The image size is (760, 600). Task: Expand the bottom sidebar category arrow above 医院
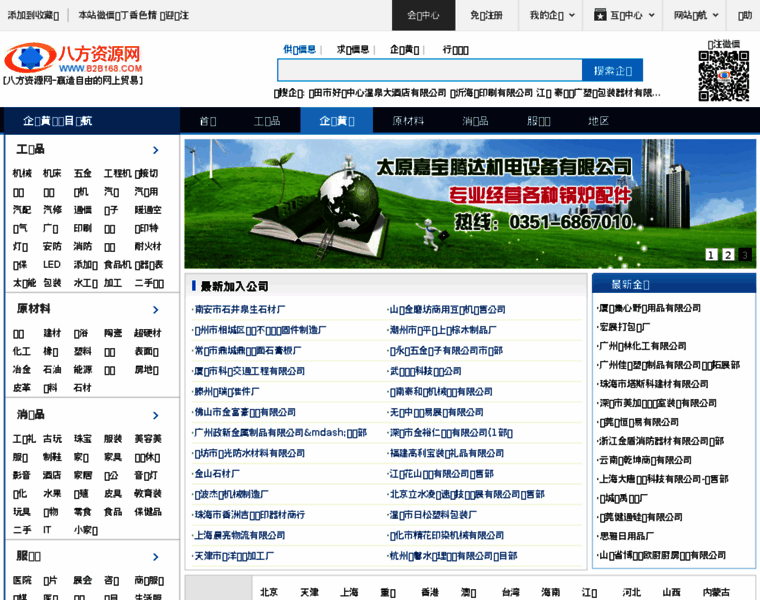tap(156, 557)
